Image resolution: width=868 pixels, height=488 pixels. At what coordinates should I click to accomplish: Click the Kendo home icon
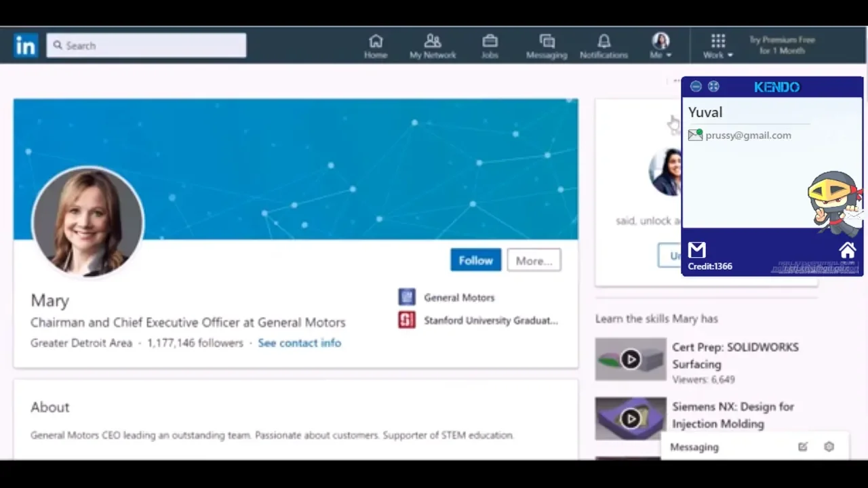click(x=848, y=250)
